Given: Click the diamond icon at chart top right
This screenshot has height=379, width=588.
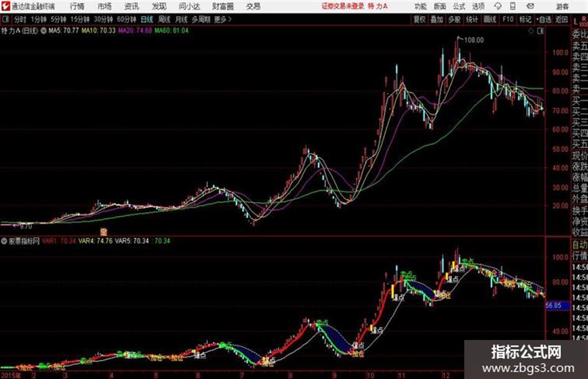Looking at the screenshot, I should click(x=531, y=31).
